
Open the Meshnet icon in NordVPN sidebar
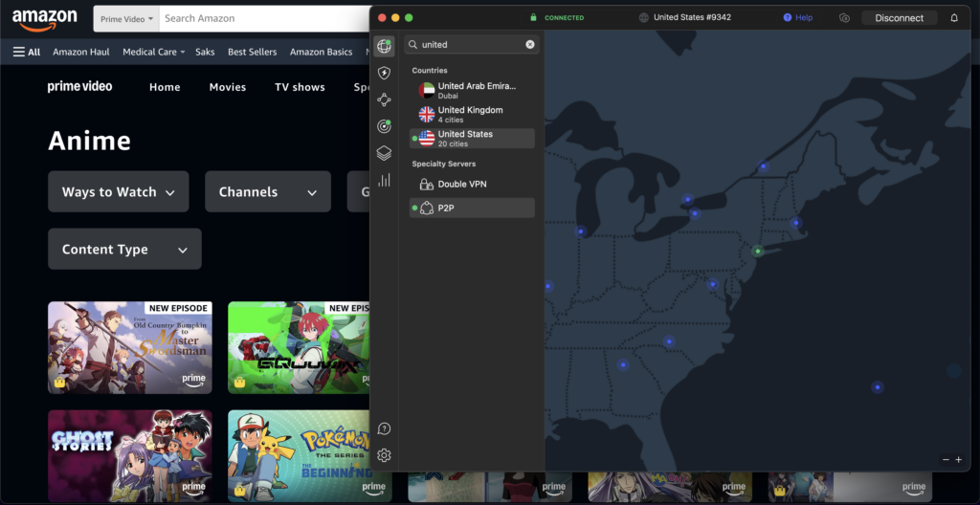click(384, 99)
